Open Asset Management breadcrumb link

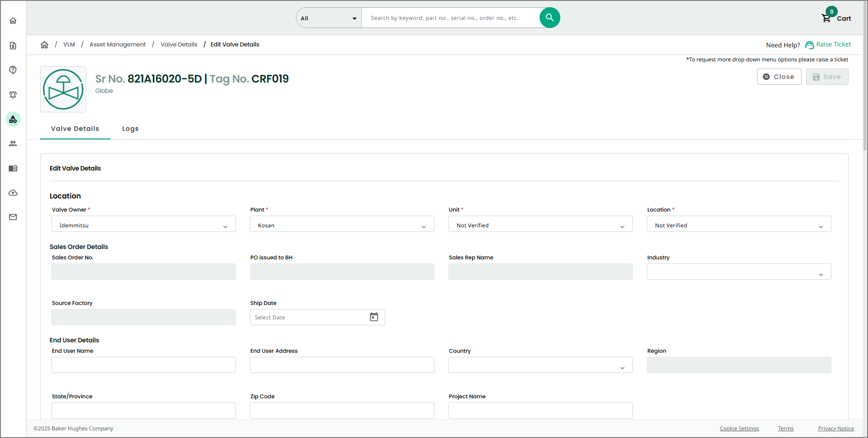coord(117,45)
